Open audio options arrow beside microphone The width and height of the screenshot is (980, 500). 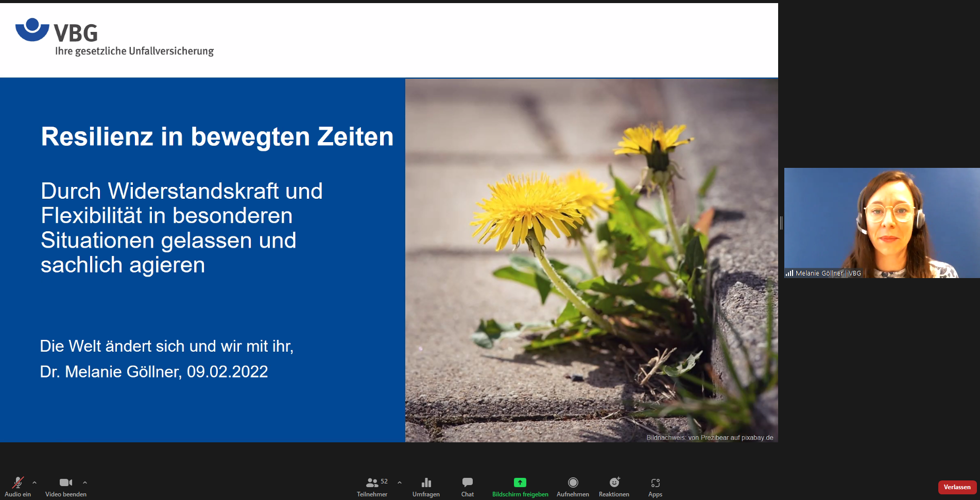coord(35,482)
